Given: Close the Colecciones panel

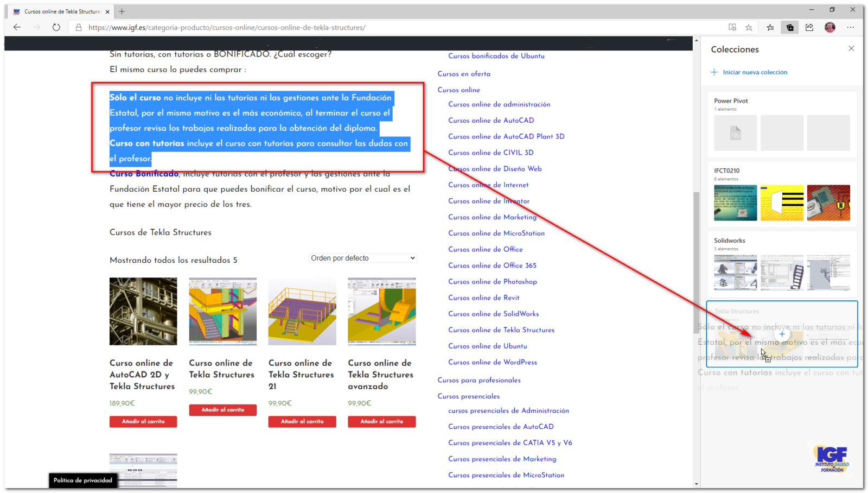Looking at the screenshot, I should click(x=851, y=48).
